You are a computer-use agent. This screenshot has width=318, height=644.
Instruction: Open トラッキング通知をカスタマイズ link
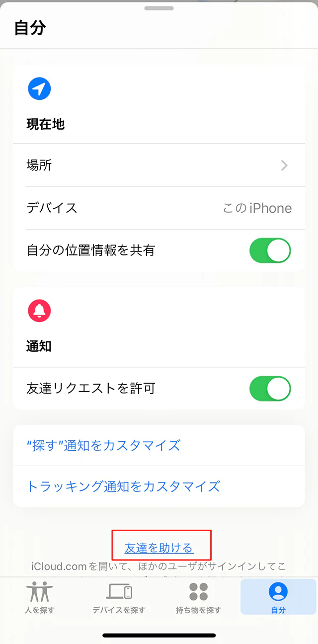(123, 486)
